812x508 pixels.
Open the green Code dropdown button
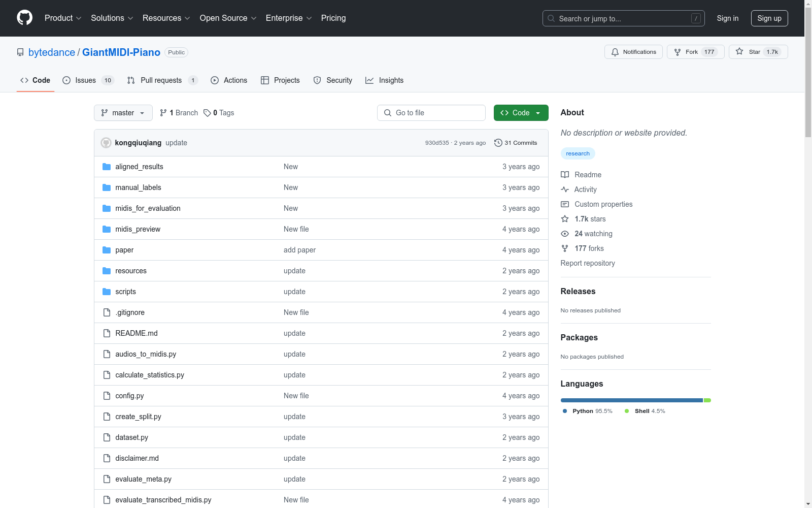[521, 113]
